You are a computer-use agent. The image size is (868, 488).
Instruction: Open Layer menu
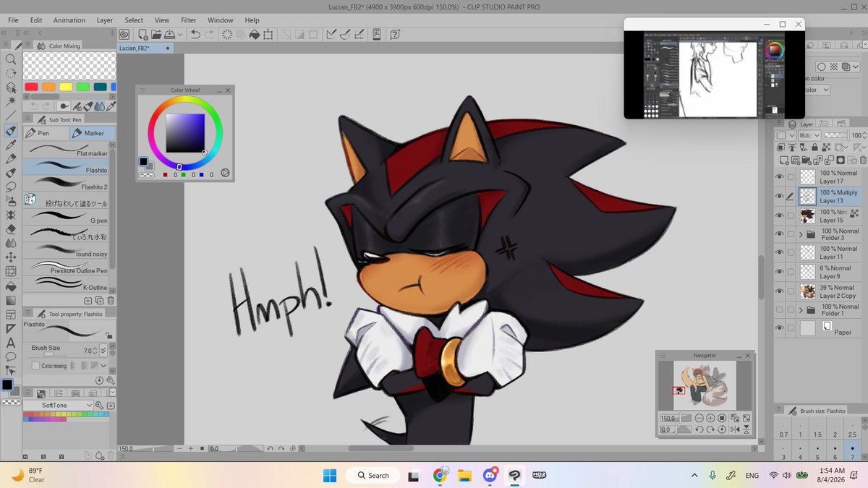(105, 20)
